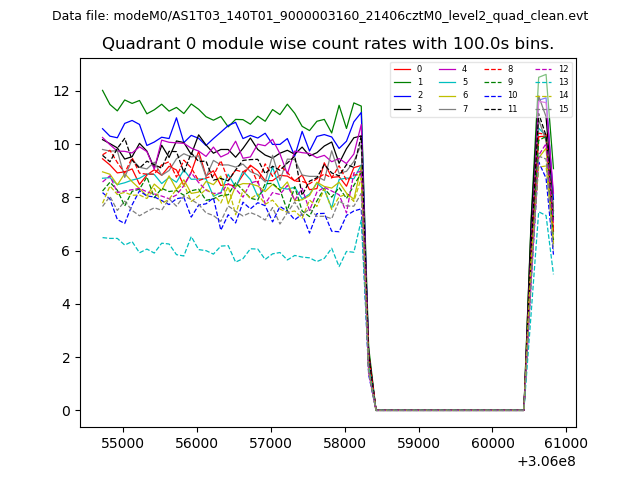Click the y-axis tick label 12
This screenshot has width=640, height=480.
62,91
